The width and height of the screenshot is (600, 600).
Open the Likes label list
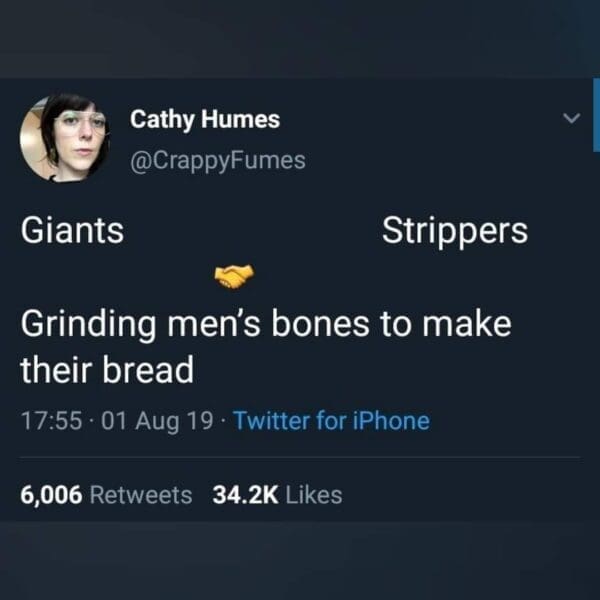click(314, 495)
